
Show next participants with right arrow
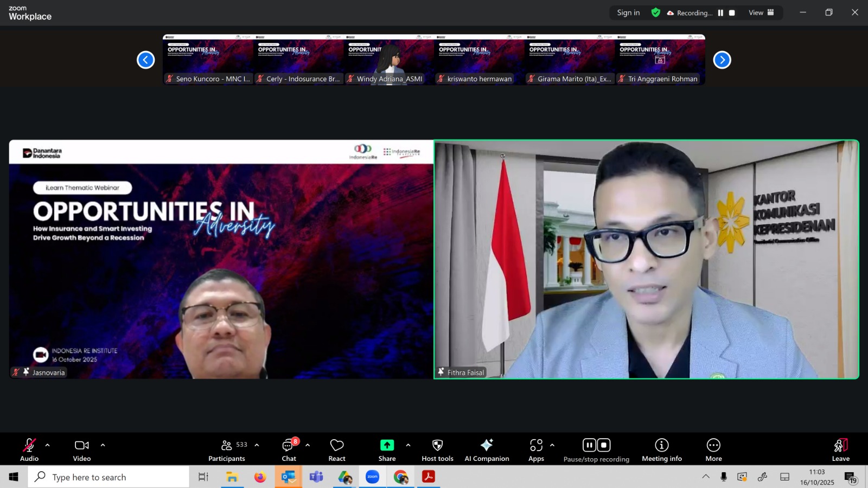click(722, 60)
